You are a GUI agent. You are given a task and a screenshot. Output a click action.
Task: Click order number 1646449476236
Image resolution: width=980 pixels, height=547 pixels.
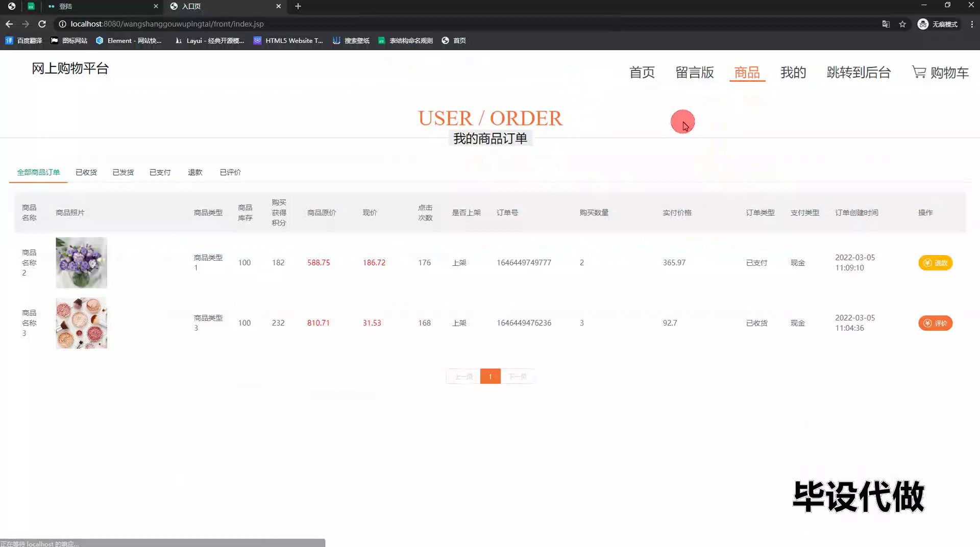(x=524, y=323)
